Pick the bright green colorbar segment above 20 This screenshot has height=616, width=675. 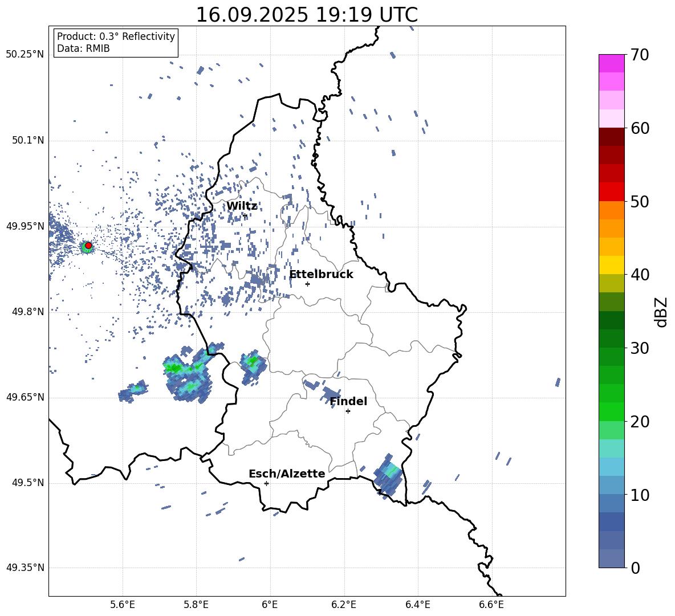[x=612, y=411]
